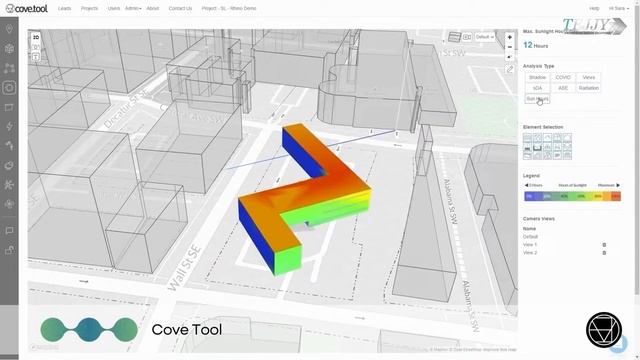The image size is (640, 360).
Task: Expand the Hi Sara user menu
Action: point(619,8)
